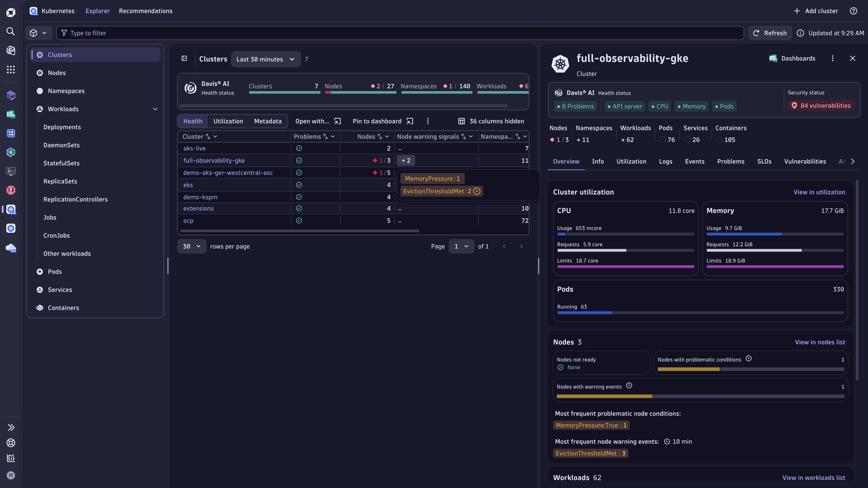This screenshot has height=488, width=868.
Task: Click the +2 warning signals badge
Action: click(406, 160)
